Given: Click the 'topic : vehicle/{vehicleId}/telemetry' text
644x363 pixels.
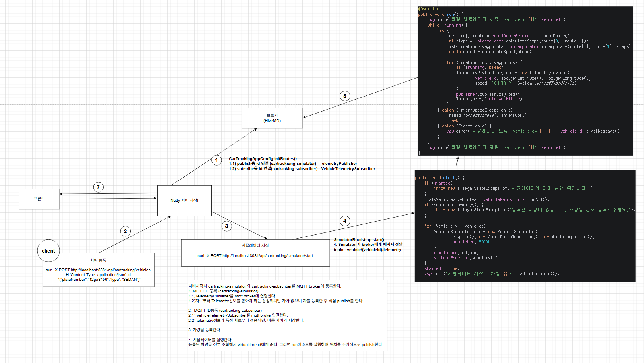Looking at the screenshot, I should pos(367,249).
